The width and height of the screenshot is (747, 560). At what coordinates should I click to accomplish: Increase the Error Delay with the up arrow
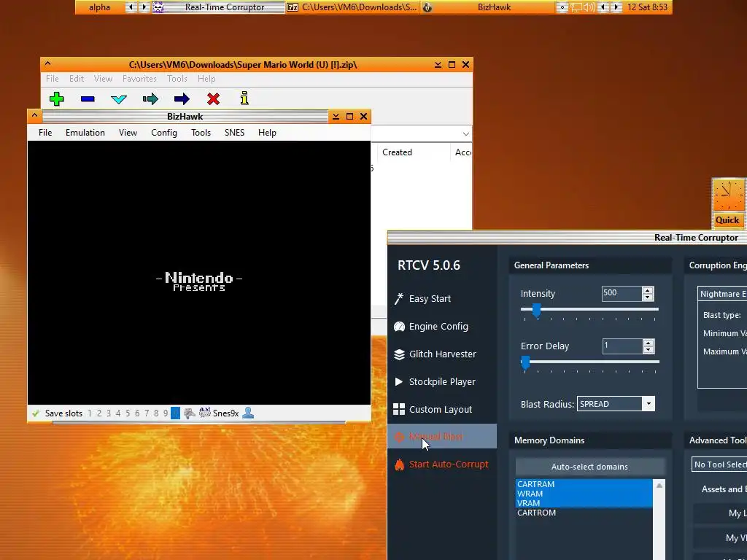(x=648, y=343)
